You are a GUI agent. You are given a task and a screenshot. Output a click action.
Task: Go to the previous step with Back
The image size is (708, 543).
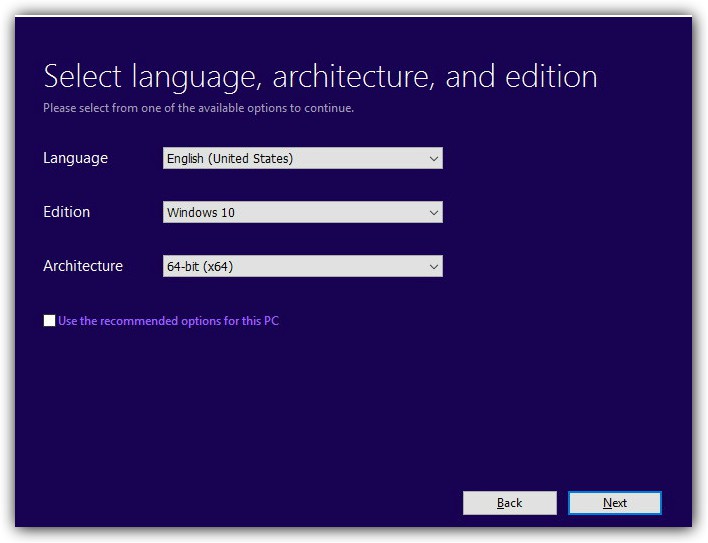tap(509, 503)
